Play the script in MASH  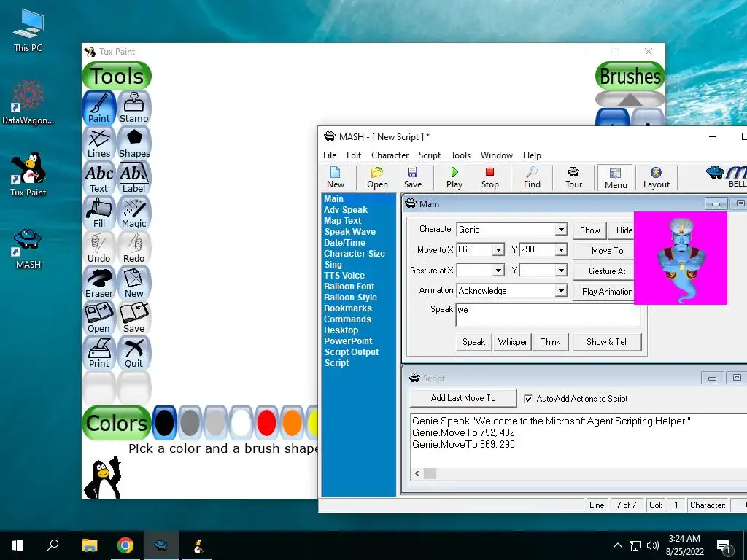[x=454, y=178]
